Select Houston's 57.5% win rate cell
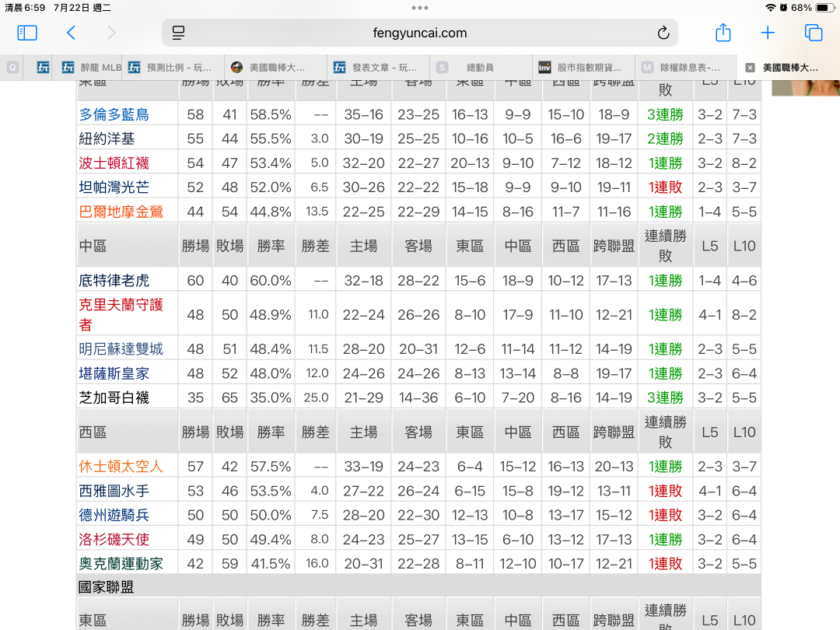This screenshot has height=630, width=840. click(x=271, y=466)
